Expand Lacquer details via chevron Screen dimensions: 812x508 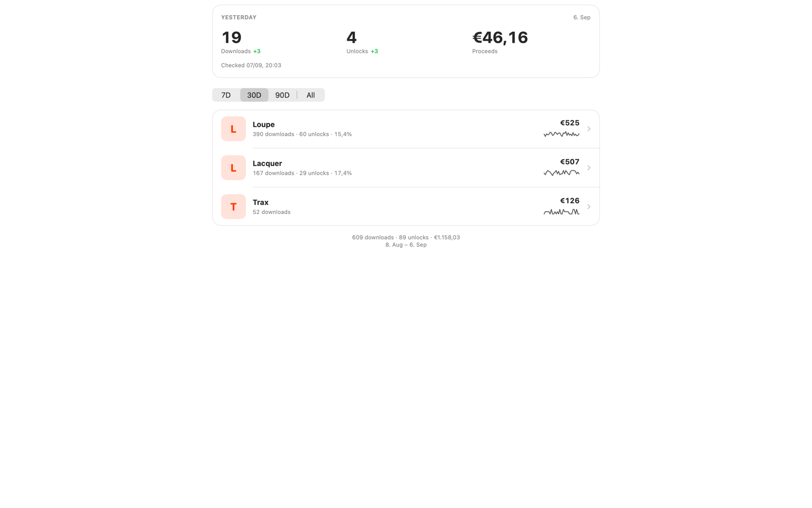[589, 168]
